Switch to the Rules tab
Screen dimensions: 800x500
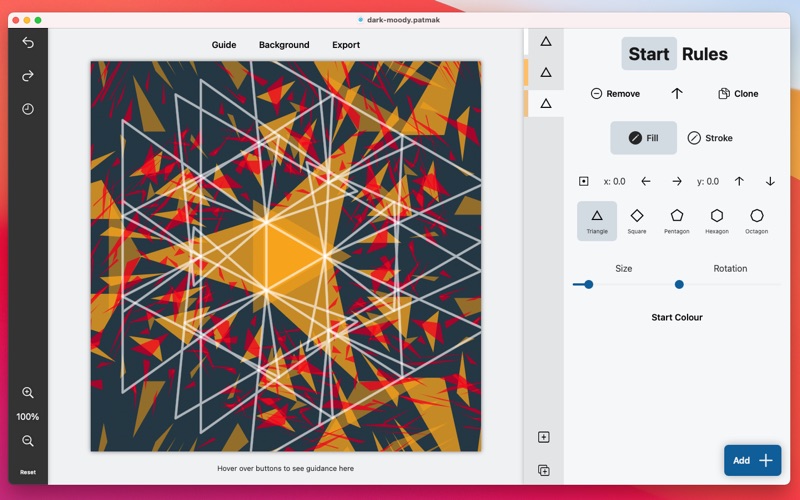(x=705, y=54)
